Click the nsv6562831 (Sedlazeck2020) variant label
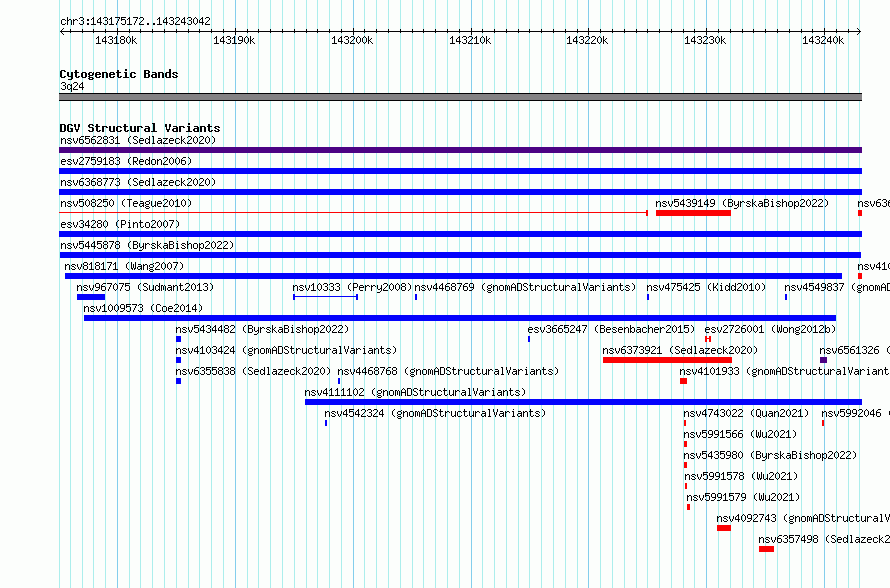This screenshot has width=890, height=588. point(138,140)
